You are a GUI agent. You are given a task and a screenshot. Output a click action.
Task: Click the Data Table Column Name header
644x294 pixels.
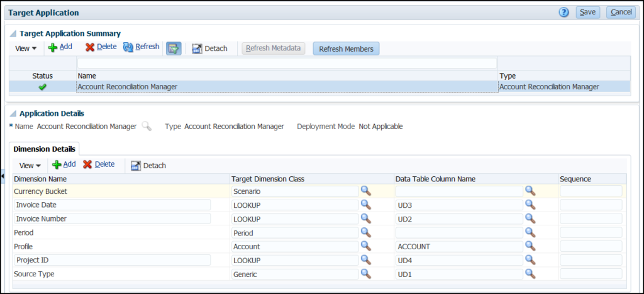click(x=476, y=179)
